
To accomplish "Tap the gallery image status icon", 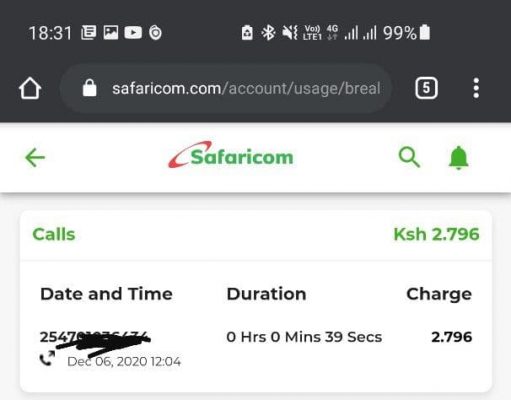I will tap(111, 33).
